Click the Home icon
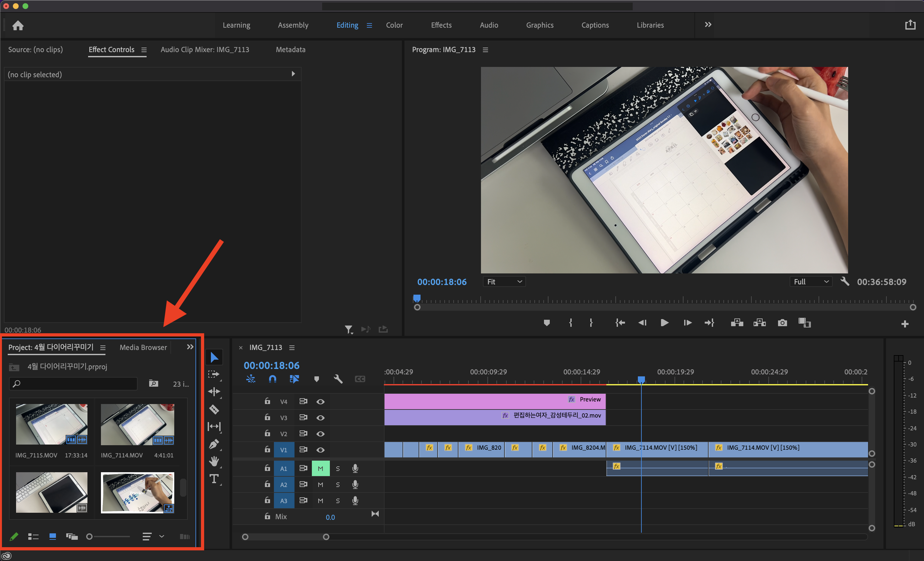The image size is (924, 561). (x=18, y=25)
